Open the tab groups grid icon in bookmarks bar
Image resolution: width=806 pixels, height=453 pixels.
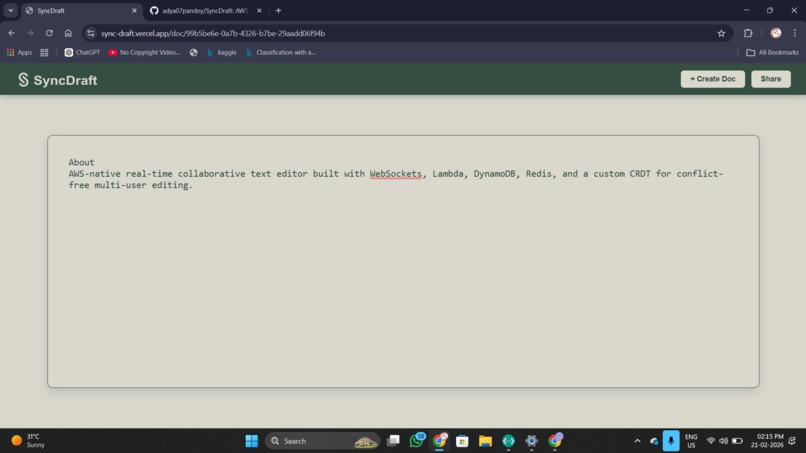point(44,52)
